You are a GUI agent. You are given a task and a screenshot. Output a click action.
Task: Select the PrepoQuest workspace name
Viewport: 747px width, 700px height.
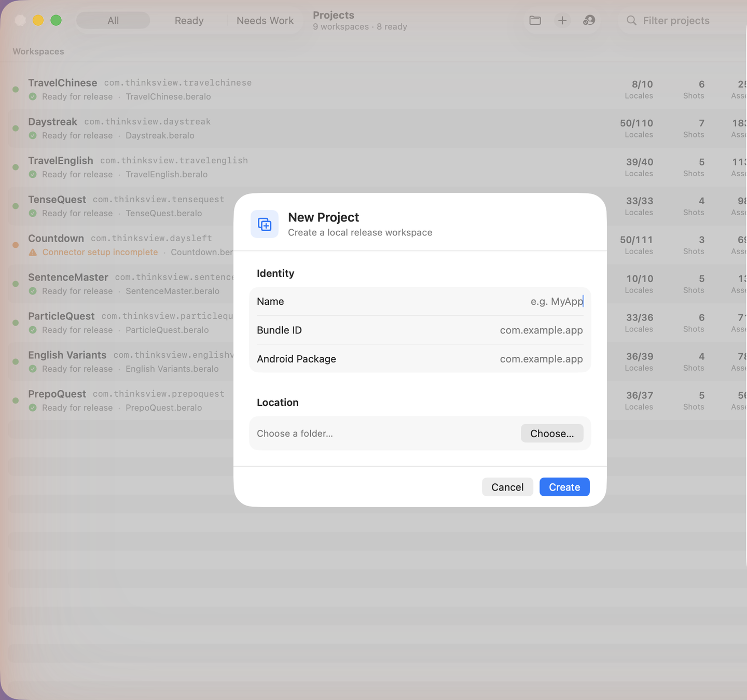point(57,394)
